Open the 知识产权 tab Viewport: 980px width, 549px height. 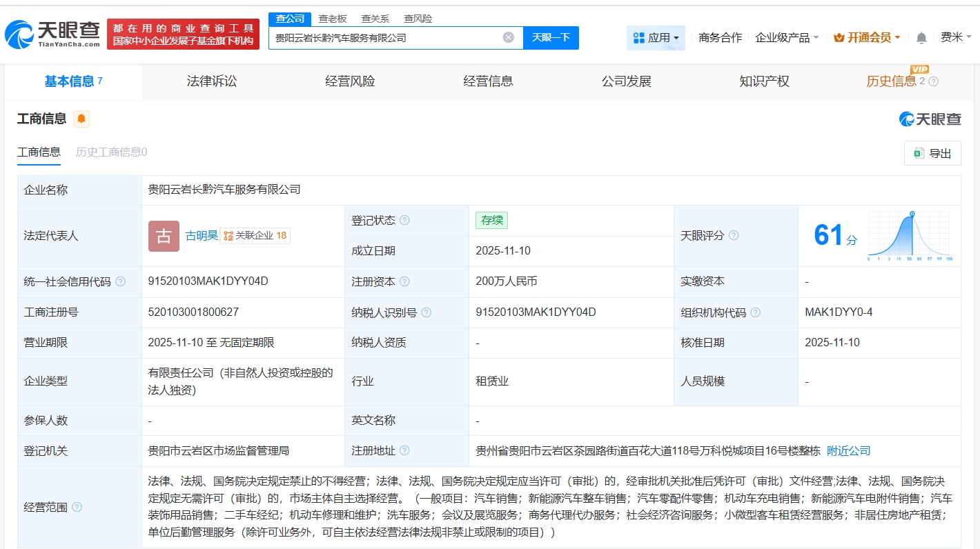pyautogui.click(x=764, y=81)
